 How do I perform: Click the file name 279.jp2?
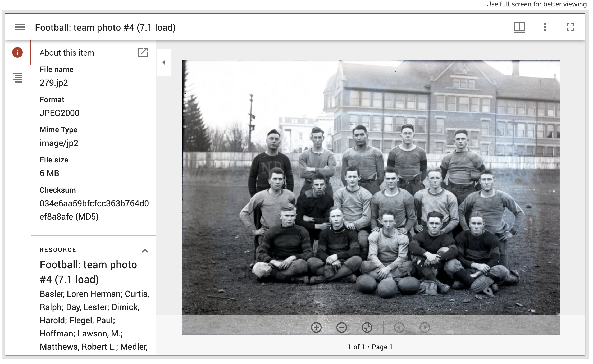(54, 83)
